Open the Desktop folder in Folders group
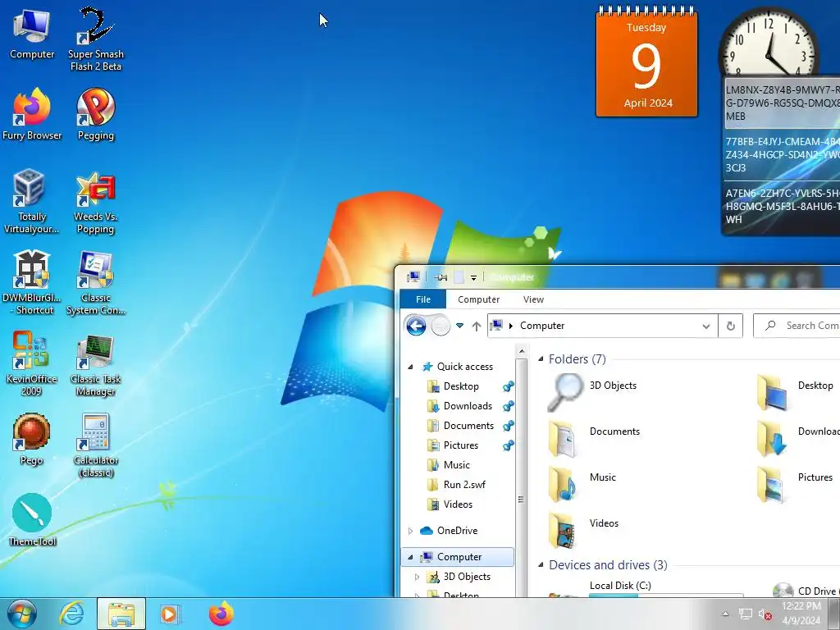 [796, 391]
